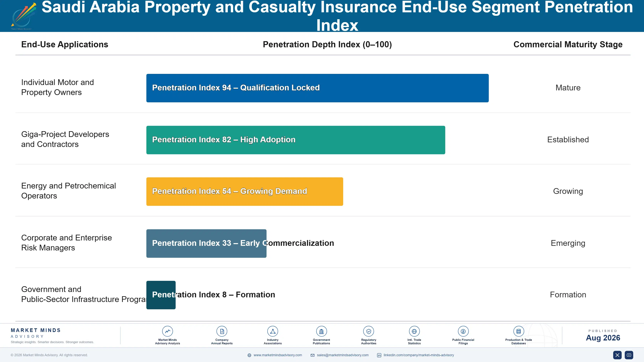Click the Intl. Trade Statistics globe icon

(x=414, y=331)
